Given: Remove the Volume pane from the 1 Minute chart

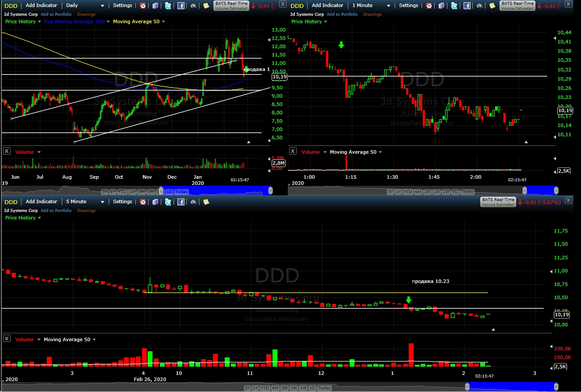Looking at the screenshot, I should 293,151.
